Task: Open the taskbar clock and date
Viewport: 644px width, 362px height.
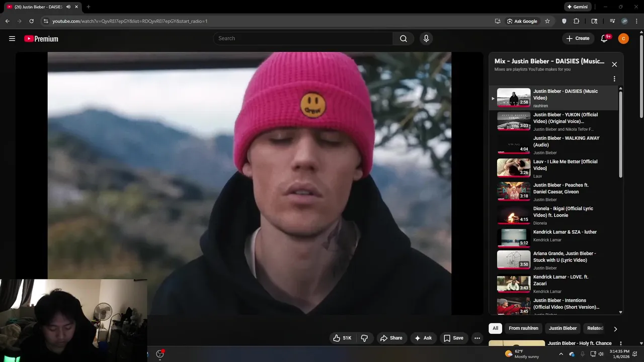Action: (x=619, y=354)
